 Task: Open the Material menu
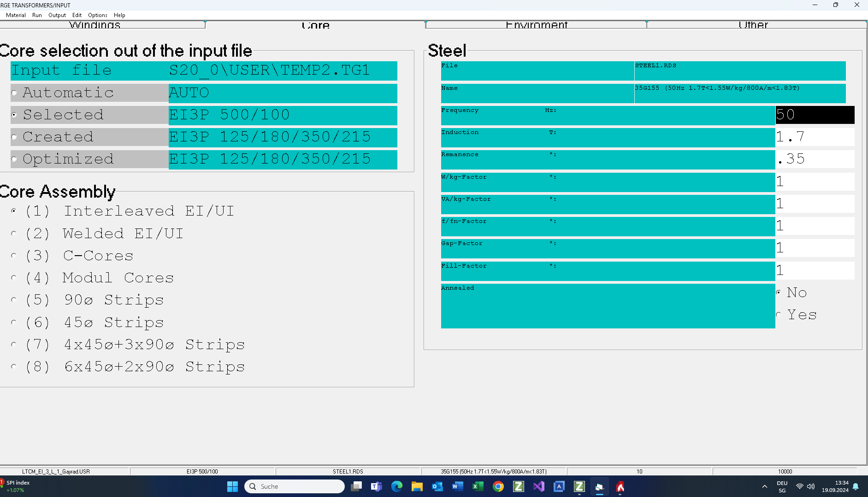pyautogui.click(x=16, y=15)
